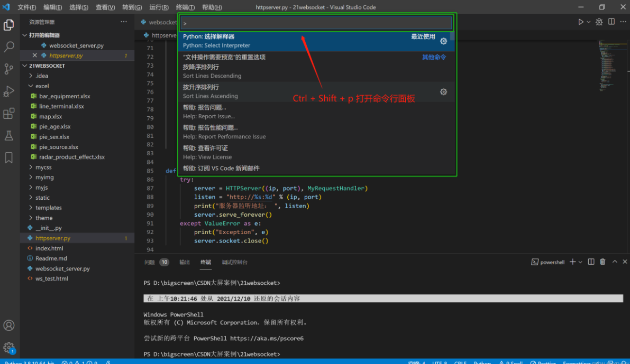
Task: Open index.html in the file tree
Action: tap(49, 248)
